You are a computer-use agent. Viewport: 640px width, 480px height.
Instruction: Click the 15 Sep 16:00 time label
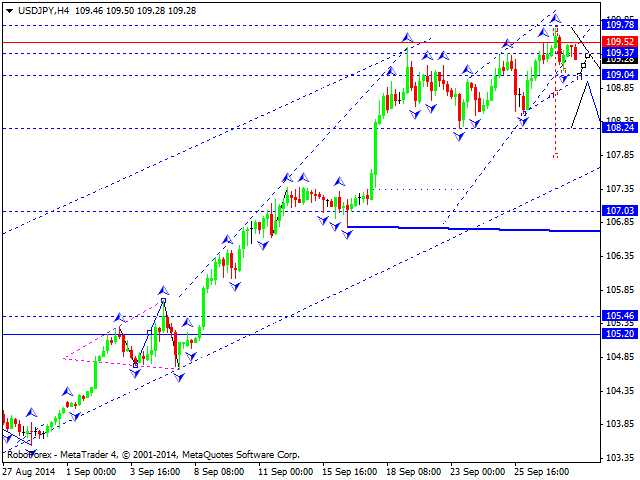tap(349, 472)
